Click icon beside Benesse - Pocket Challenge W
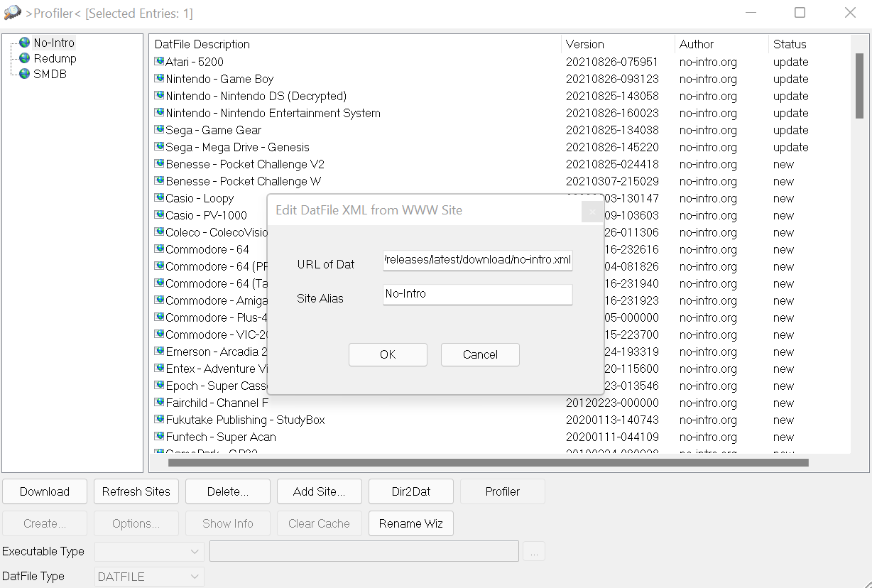The width and height of the screenshot is (872, 588). pyautogui.click(x=160, y=180)
